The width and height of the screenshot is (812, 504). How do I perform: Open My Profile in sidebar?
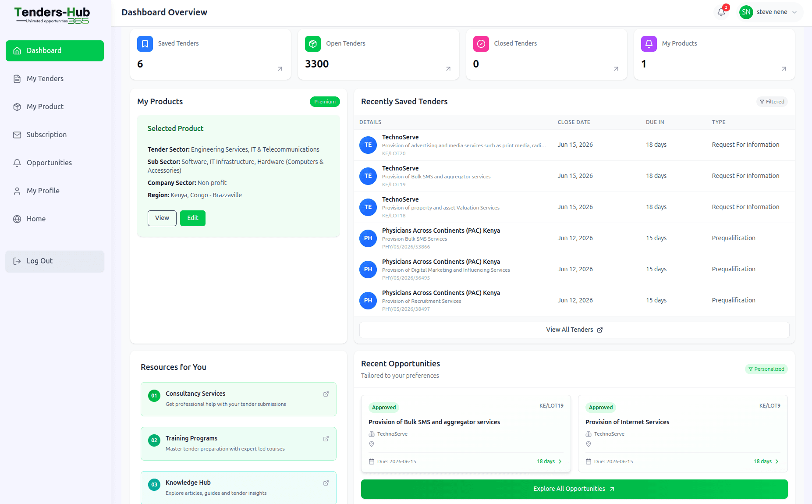[55, 191]
